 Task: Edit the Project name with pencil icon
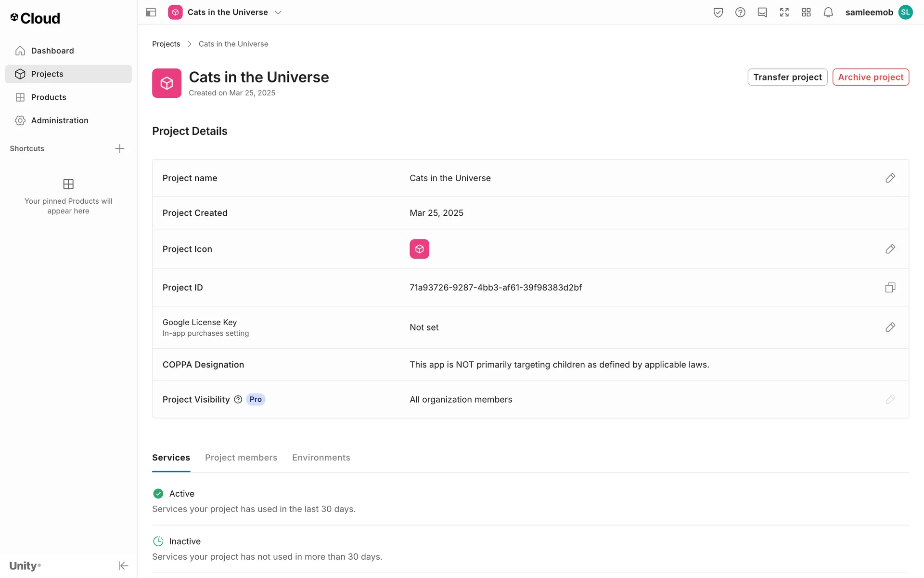click(x=890, y=178)
